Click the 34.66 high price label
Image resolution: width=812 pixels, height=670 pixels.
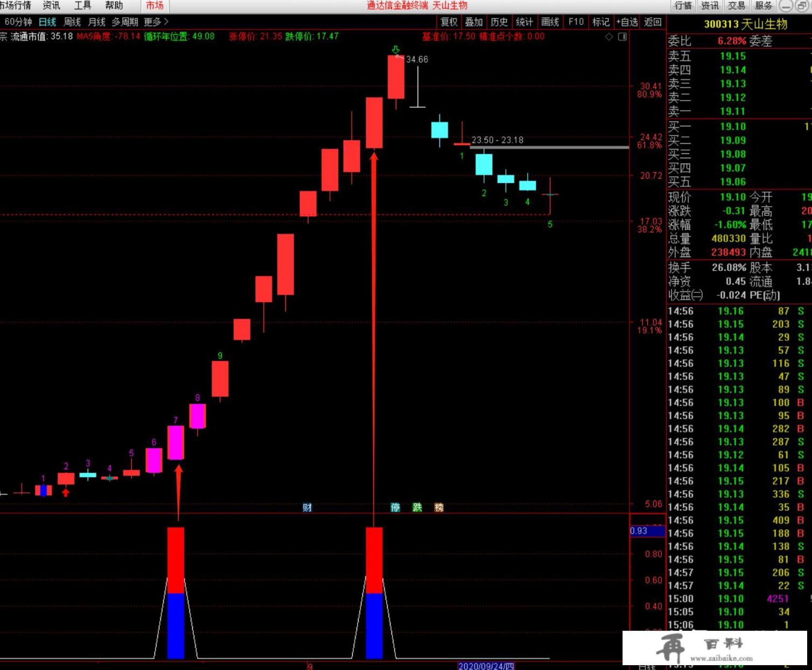[417, 59]
